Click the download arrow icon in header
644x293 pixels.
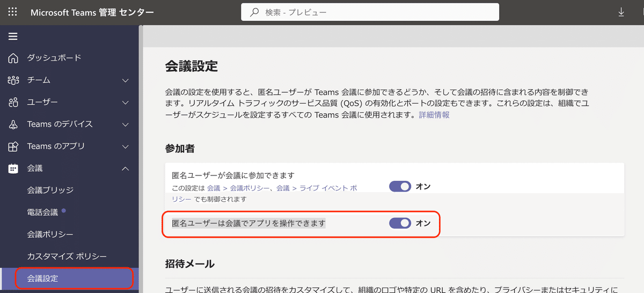coord(621,12)
